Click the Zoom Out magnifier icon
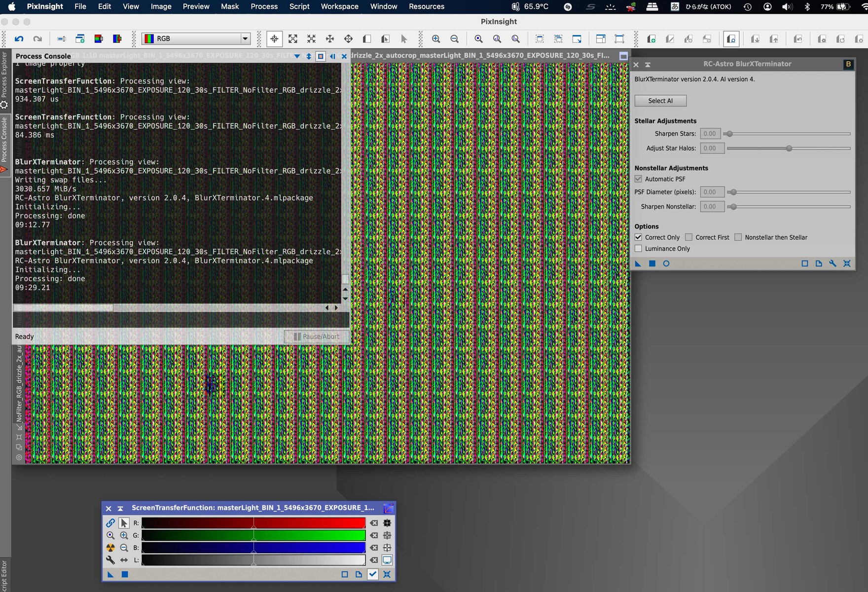The width and height of the screenshot is (868, 592). coord(455,39)
